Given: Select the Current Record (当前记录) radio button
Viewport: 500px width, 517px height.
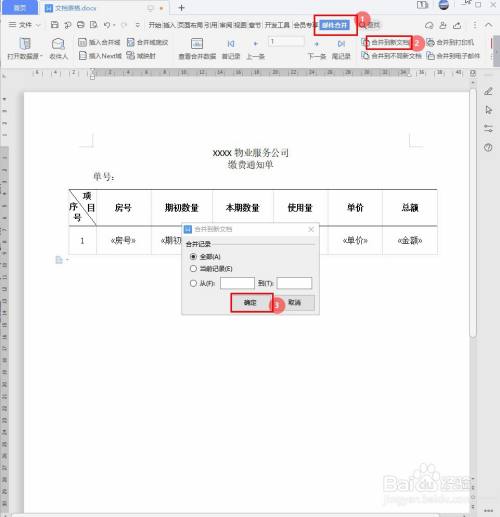Looking at the screenshot, I should [193, 268].
